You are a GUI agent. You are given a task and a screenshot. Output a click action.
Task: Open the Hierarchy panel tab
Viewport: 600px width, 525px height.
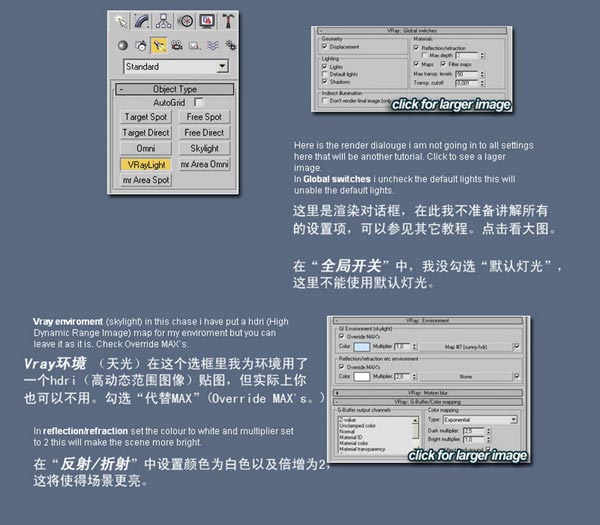pyautogui.click(x=164, y=21)
